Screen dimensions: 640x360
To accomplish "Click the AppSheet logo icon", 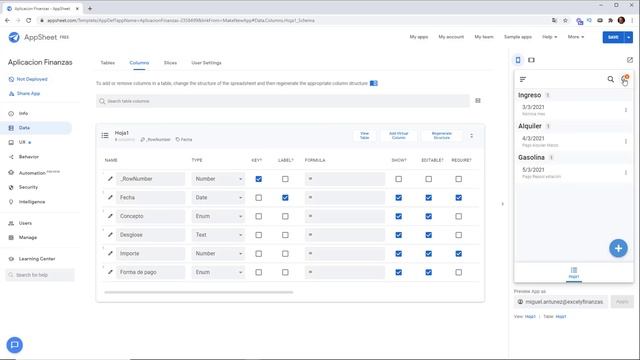I will pos(14,37).
